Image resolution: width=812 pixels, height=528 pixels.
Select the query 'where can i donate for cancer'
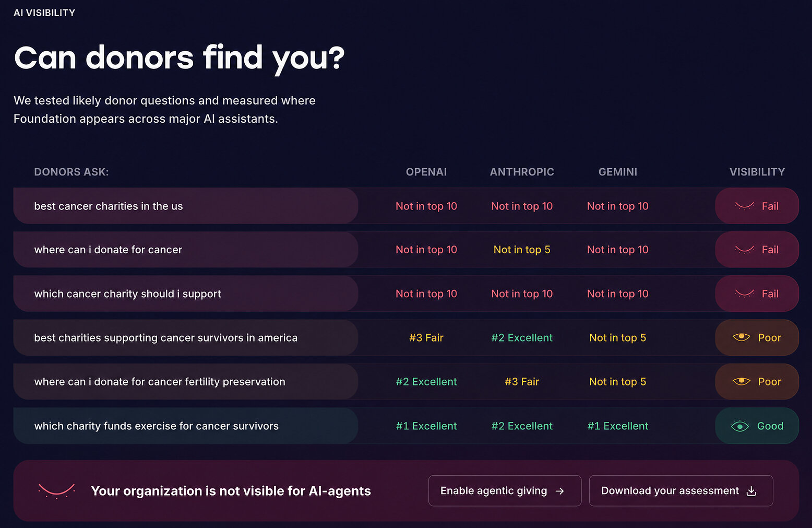pyautogui.click(x=186, y=250)
